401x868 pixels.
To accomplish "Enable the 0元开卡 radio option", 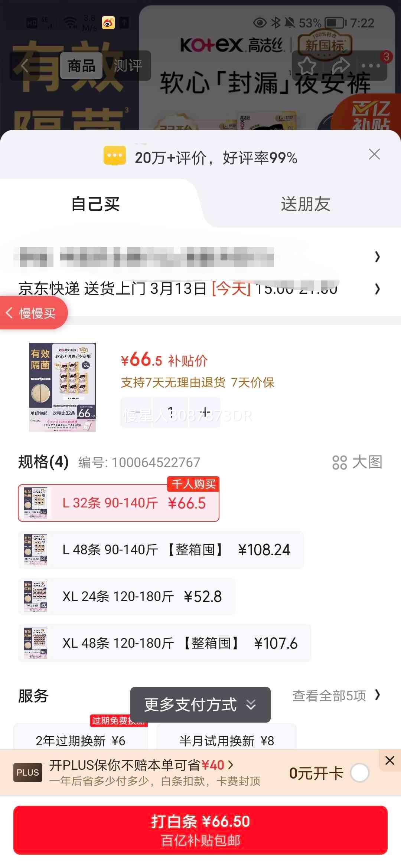I will coord(359,773).
